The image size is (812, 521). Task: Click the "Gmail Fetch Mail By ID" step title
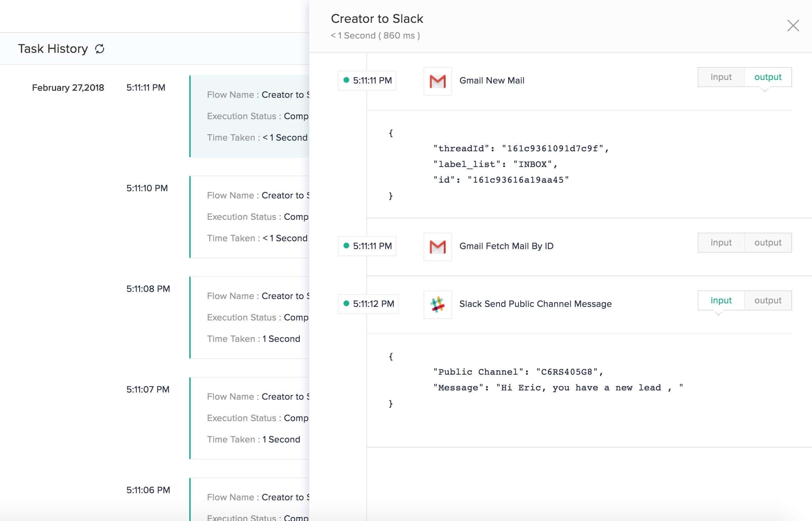[x=506, y=246]
